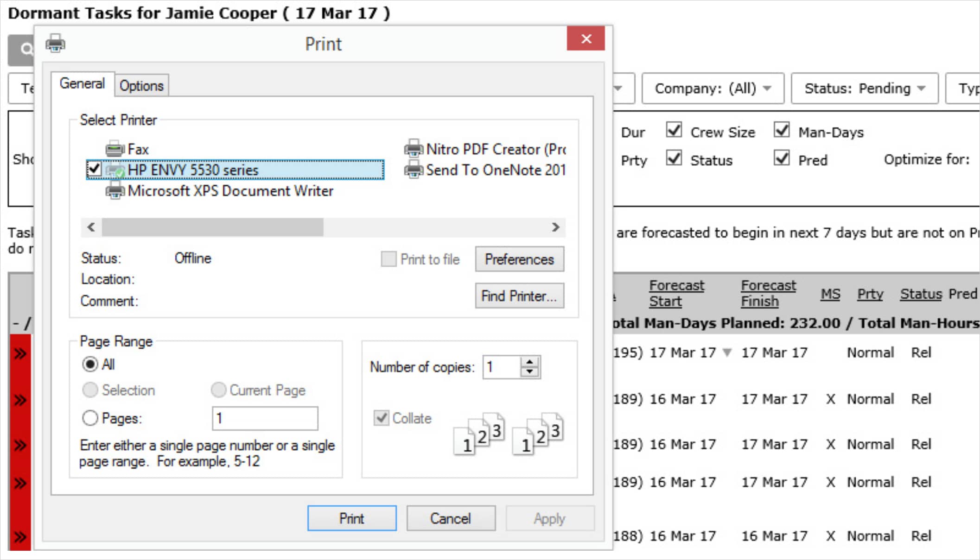Toggle the Status column checkbox
This screenshot has width=980, height=560.
[x=674, y=158]
